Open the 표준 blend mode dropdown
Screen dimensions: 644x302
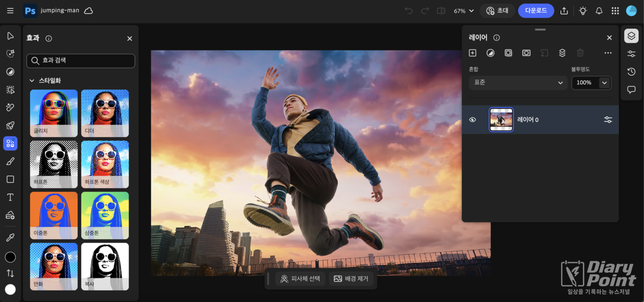click(x=518, y=82)
